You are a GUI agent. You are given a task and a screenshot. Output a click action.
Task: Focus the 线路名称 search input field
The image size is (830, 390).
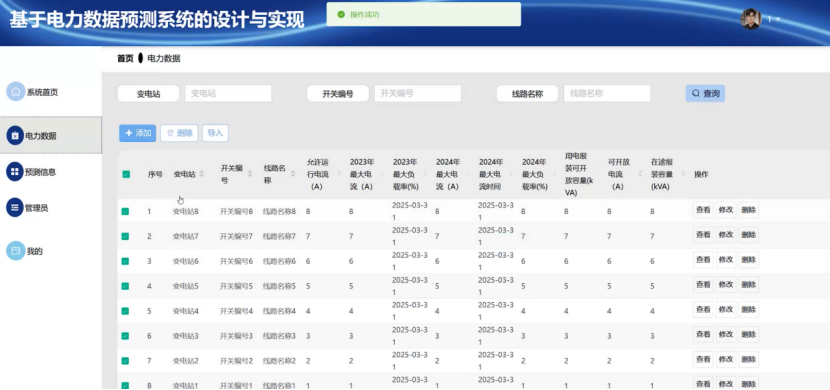click(x=607, y=93)
